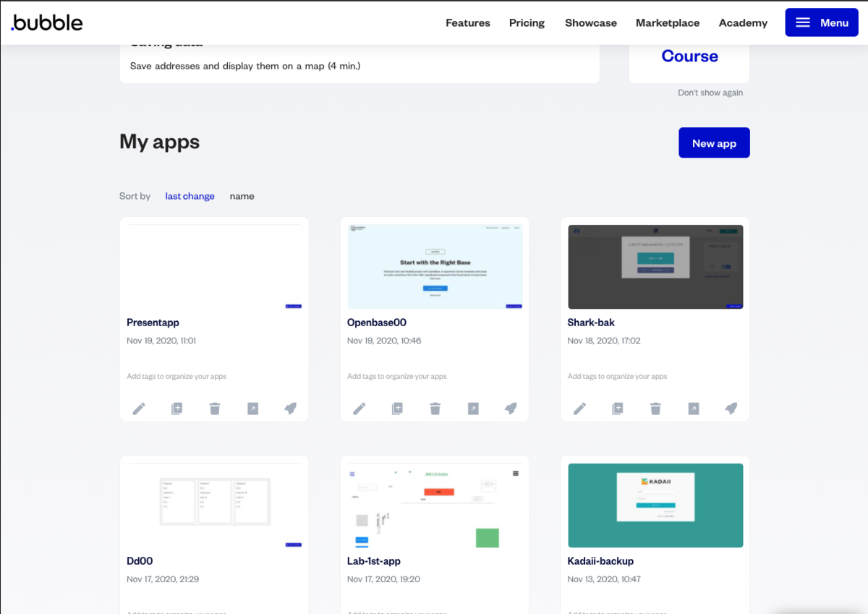Click Dd00 date Nov 17, 2020, 21:29
Screen dimensions: 868x614
pos(163,579)
